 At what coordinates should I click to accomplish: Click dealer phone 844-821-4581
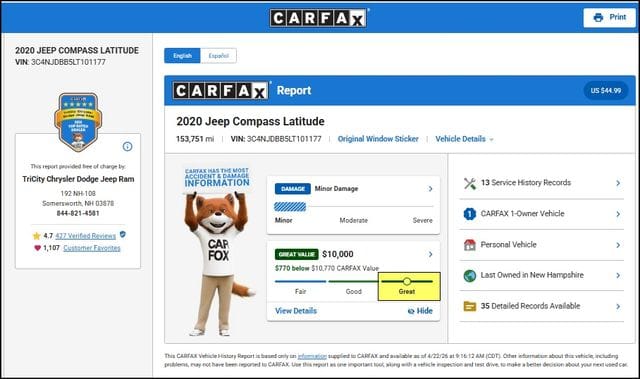click(78, 213)
